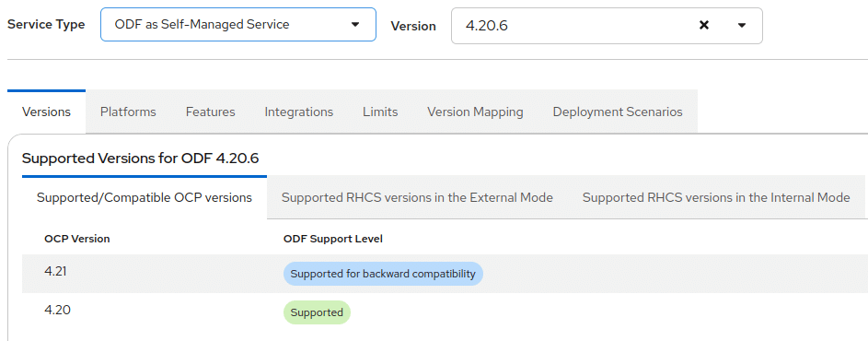
Task: Open the Platforms tab
Action: 128,112
